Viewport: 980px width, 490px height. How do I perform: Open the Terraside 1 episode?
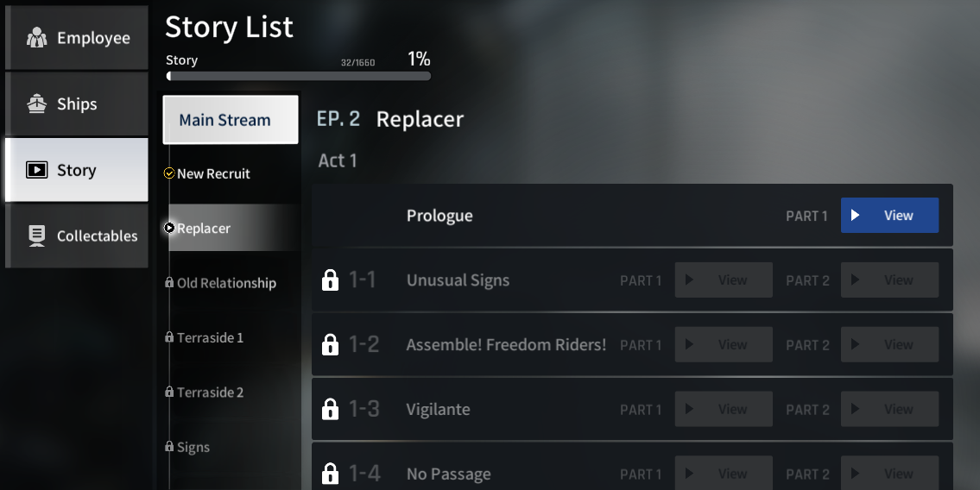[x=210, y=337]
